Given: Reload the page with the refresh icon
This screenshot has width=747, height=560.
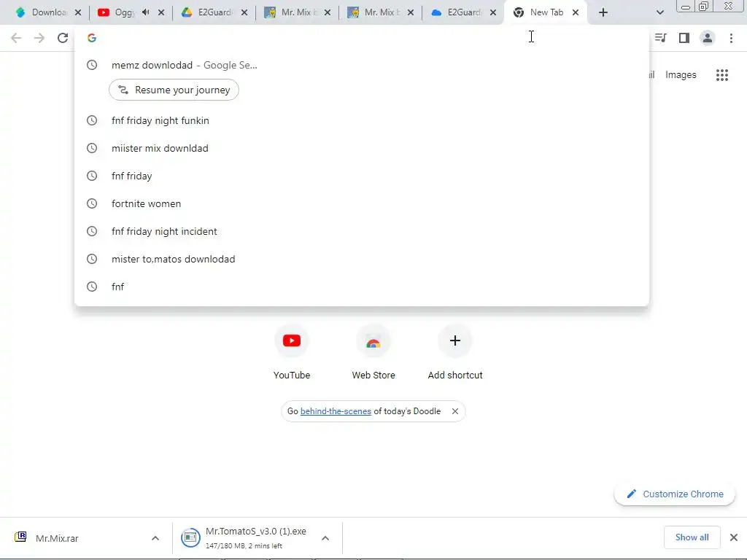Looking at the screenshot, I should click(63, 38).
